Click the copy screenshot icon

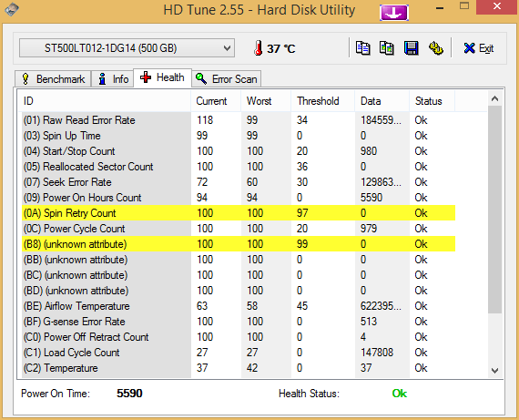pyautogui.click(x=386, y=48)
